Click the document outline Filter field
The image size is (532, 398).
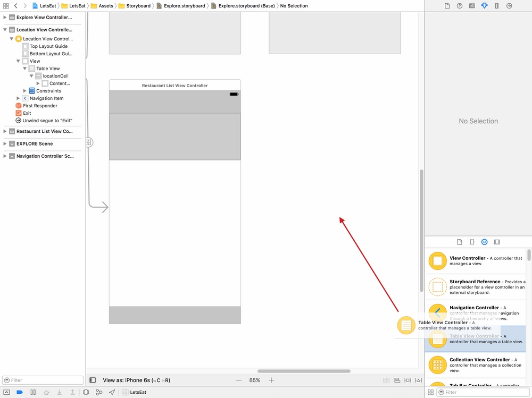[43, 380]
